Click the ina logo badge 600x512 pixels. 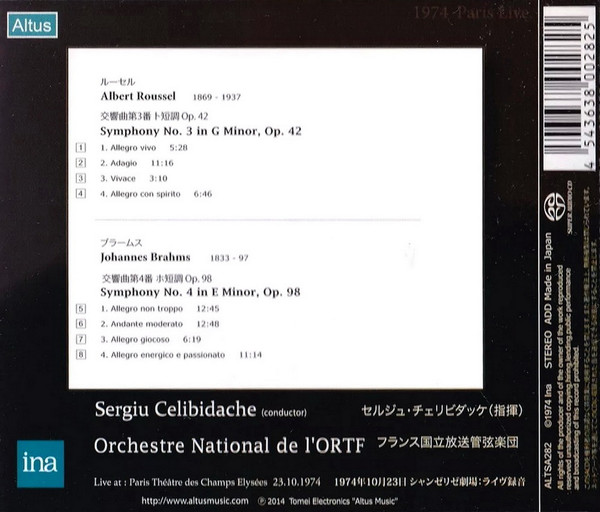point(41,464)
